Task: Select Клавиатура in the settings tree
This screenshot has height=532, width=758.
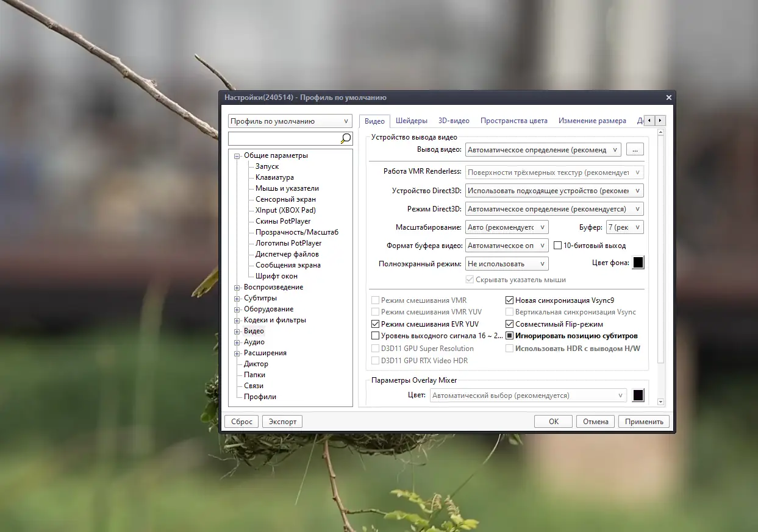Action: click(x=274, y=177)
